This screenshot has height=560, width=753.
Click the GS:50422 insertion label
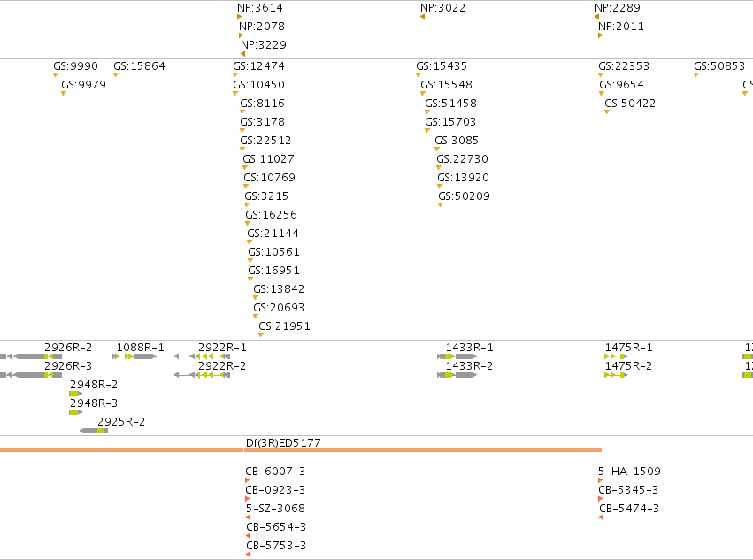click(x=630, y=104)
